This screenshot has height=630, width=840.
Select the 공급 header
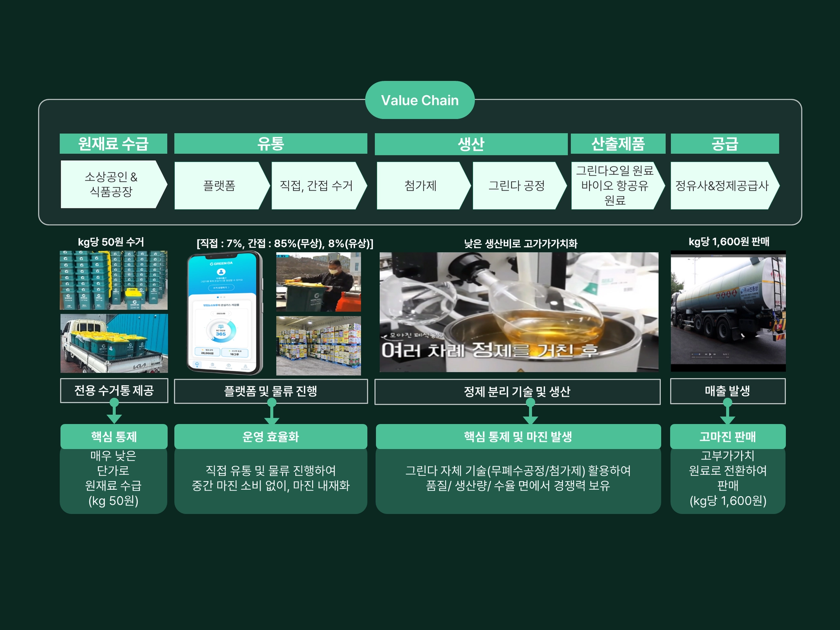(x=724, y=144)
